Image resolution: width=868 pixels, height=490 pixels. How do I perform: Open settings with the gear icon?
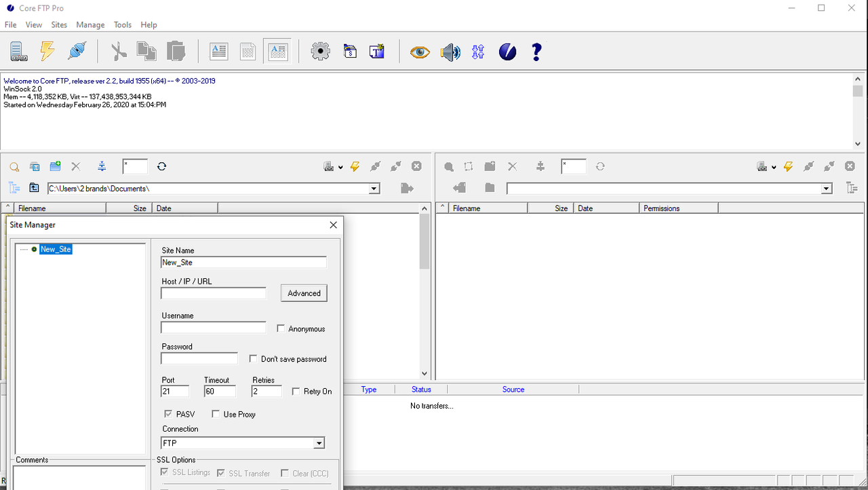[320, 52]
